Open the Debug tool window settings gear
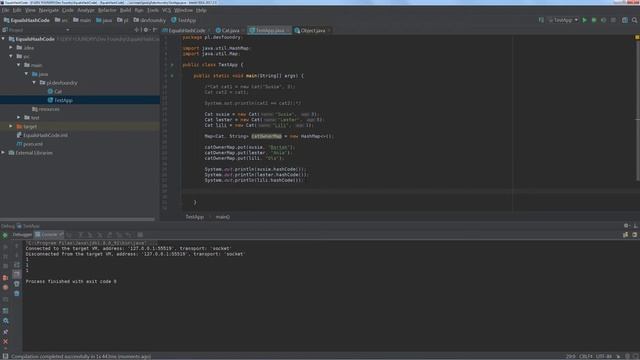The image size is (640, 360). [626, 226]
